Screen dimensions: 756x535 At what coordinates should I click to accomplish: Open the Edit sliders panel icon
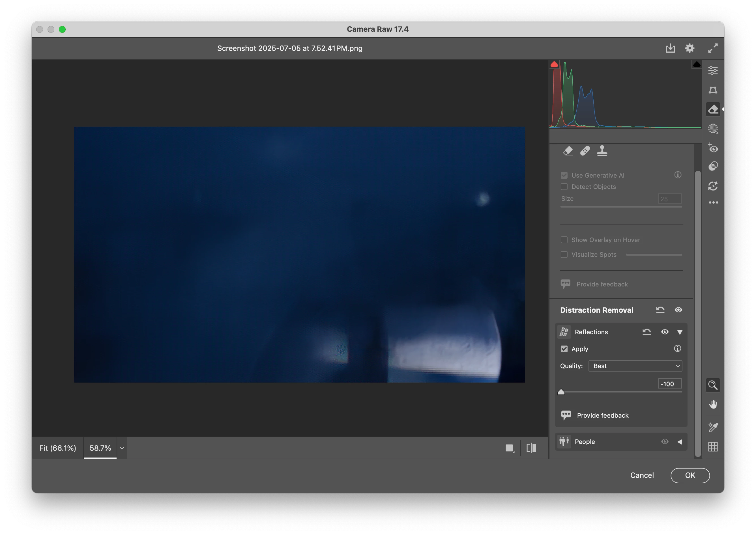[713, 70]
